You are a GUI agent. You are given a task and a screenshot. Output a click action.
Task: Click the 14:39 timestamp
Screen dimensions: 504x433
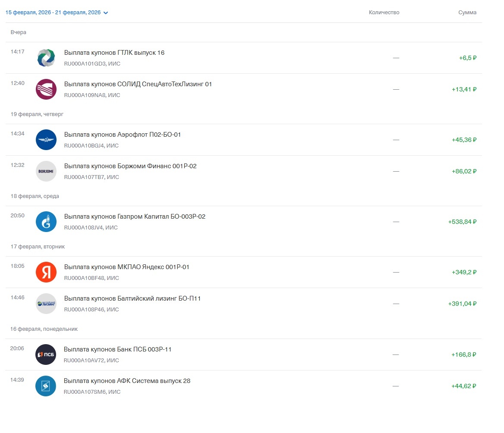click(17, 380)
